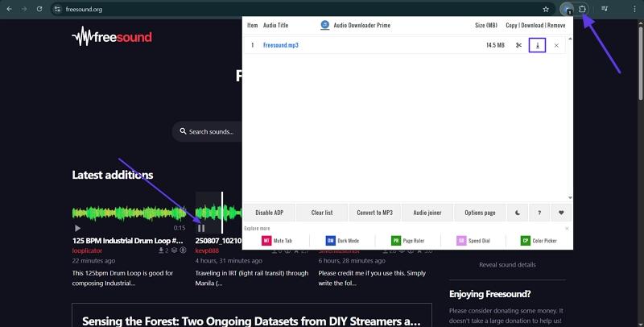644x327 pixels.
Task: Close the Explore more section
Action: [x=567, y=229]
